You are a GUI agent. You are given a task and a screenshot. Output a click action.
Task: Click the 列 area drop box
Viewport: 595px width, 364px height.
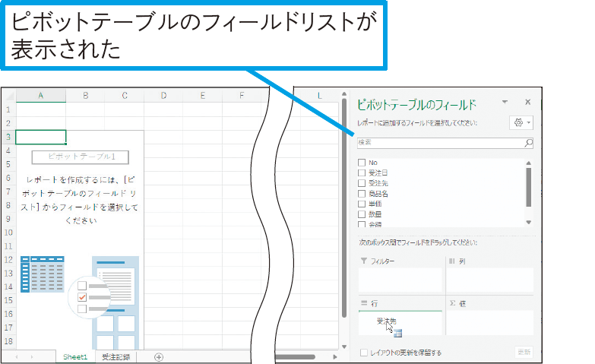[490, 280]
